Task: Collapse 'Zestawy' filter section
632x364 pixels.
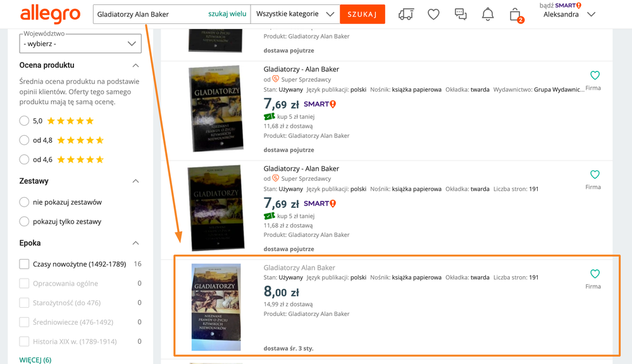Action: [136, 181]
